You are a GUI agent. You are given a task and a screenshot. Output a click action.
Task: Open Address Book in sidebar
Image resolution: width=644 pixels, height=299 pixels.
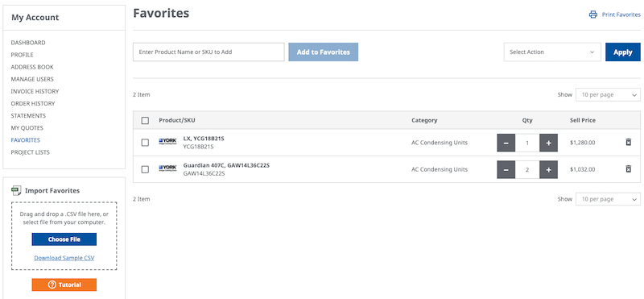point(32,67)
